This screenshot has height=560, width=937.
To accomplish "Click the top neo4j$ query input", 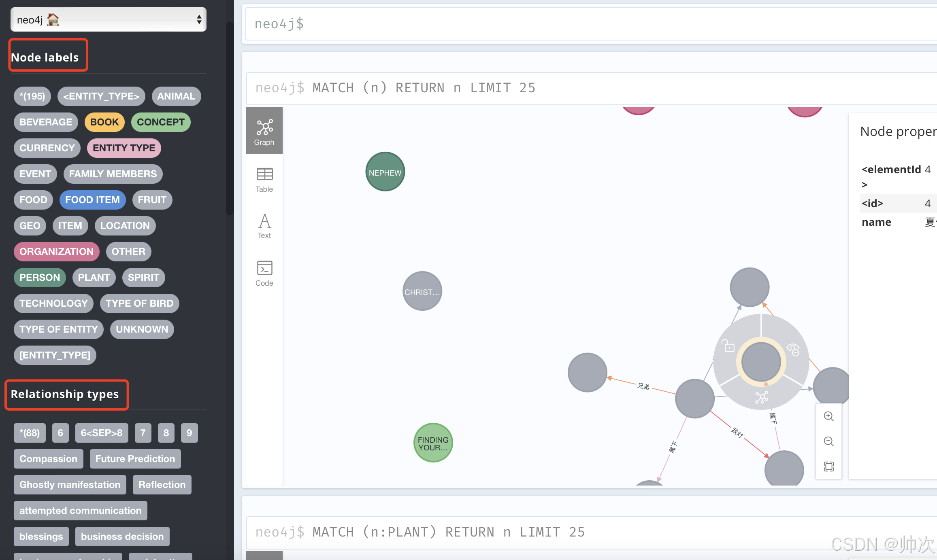I will [x=591, y=24].
